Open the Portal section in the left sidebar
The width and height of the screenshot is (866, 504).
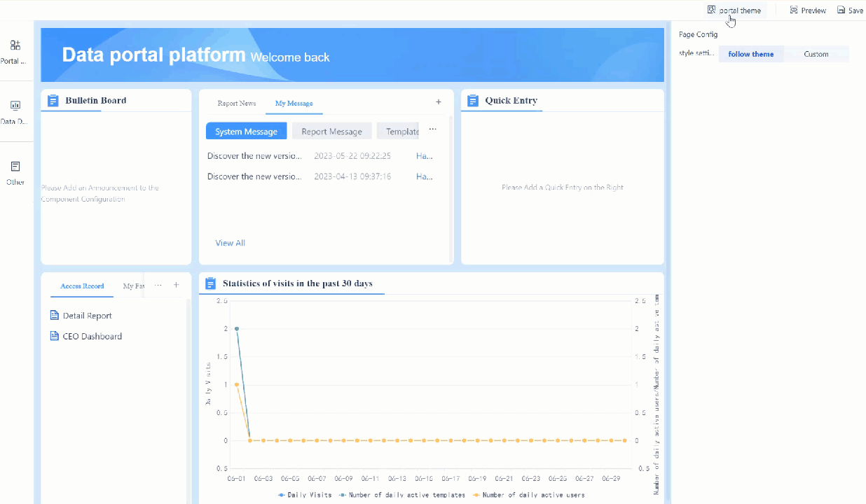(15, 50)
